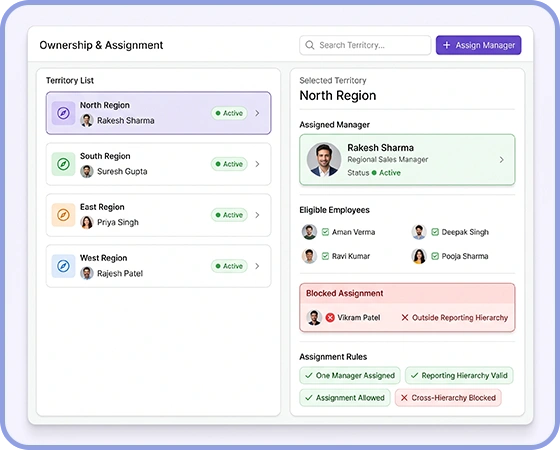Click the Vikram Patel name

coord(359,318)
